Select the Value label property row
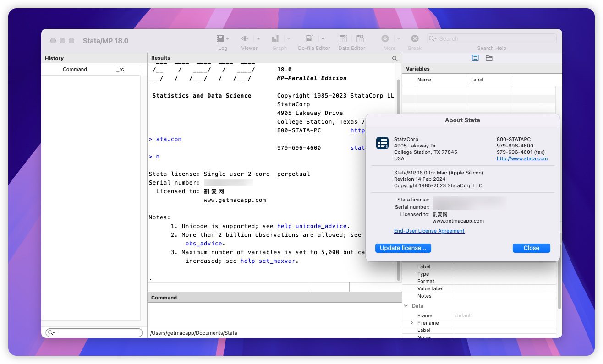 (479, 288)
